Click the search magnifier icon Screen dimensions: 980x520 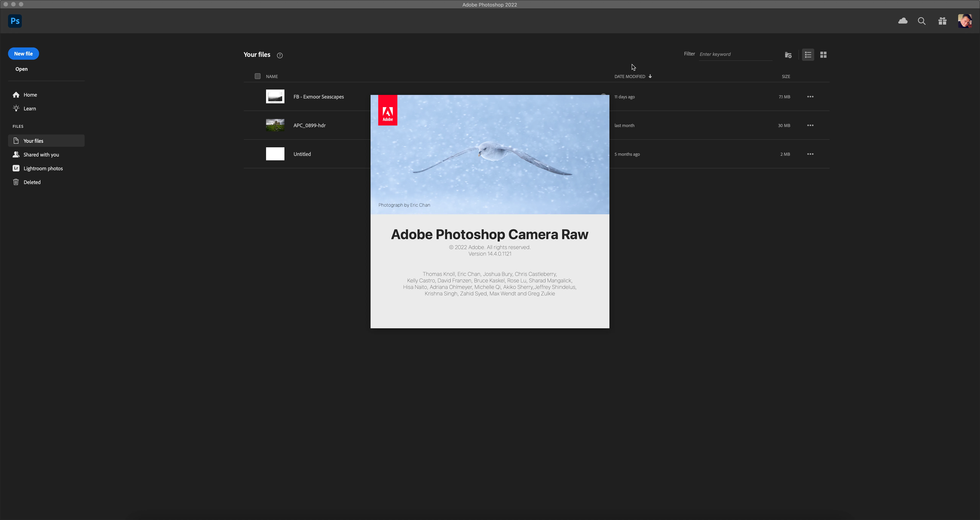point(921,21)
